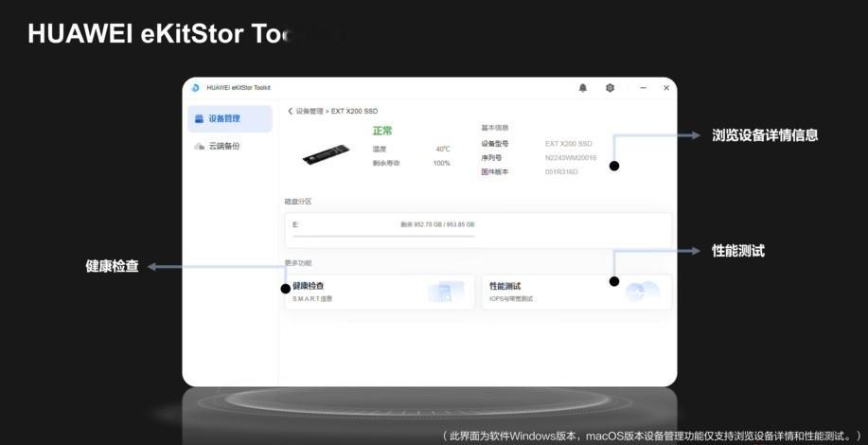Click the 剩余寿命 label
This screenshot has width=868, height=445.
tap(386, 163)
